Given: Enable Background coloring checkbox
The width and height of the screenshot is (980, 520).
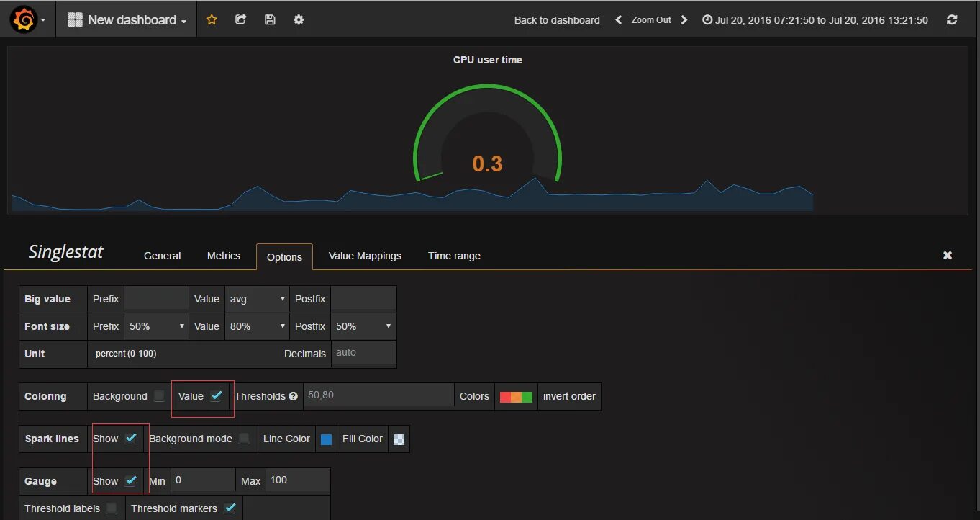Looking at the screenshot, I should click(159, 396).
